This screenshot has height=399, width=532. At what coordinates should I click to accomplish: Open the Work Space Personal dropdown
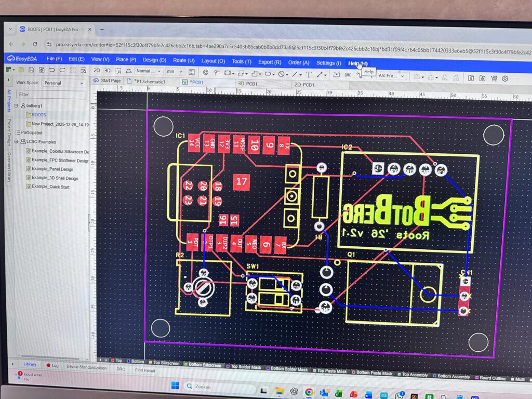[64, 83]
